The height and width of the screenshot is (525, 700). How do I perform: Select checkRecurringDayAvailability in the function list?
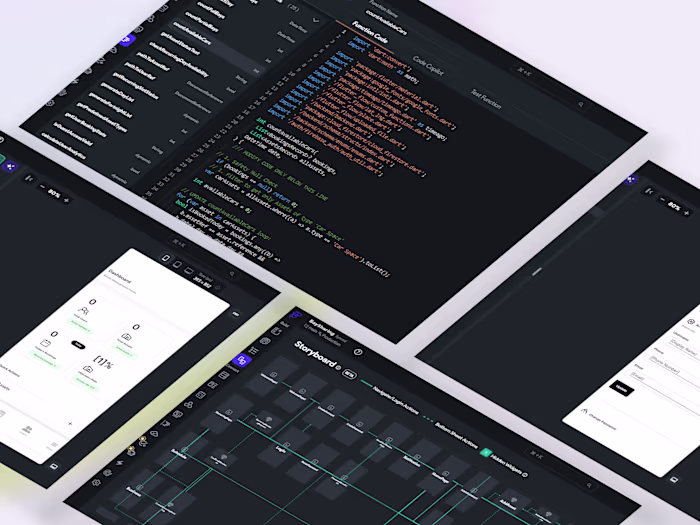[x=179, y=58]
